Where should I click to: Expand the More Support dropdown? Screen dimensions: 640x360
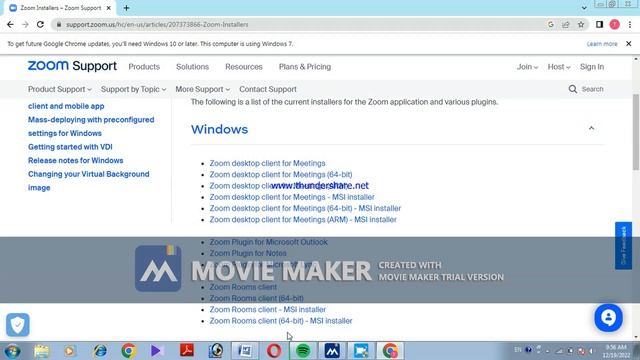[x=202, y=89]
